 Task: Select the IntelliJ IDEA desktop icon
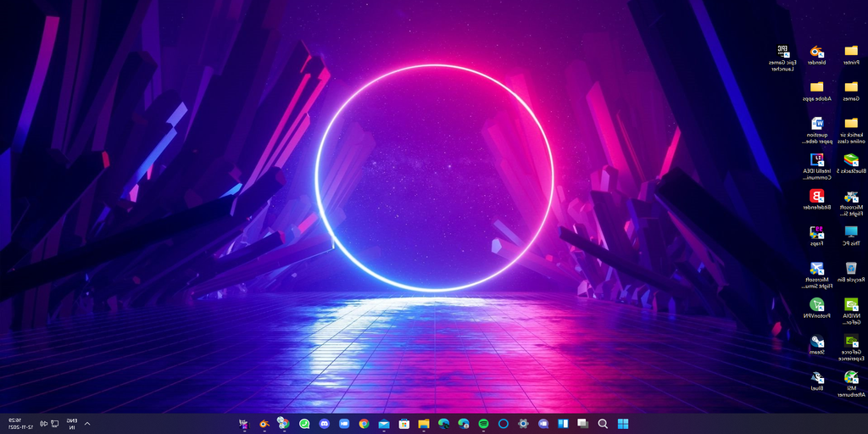click(x=816, y=160)
